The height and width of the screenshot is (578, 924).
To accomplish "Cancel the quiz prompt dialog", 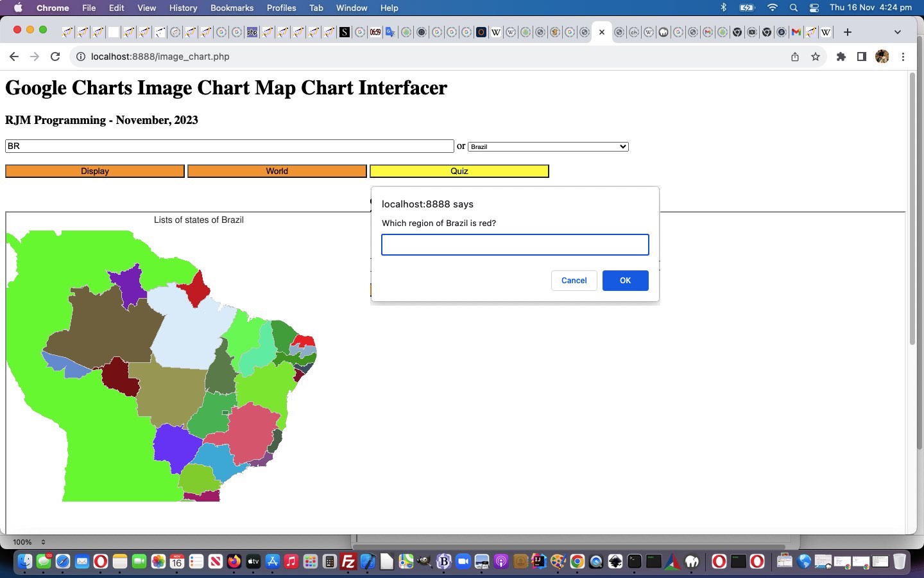I will [x=574, y=281].
